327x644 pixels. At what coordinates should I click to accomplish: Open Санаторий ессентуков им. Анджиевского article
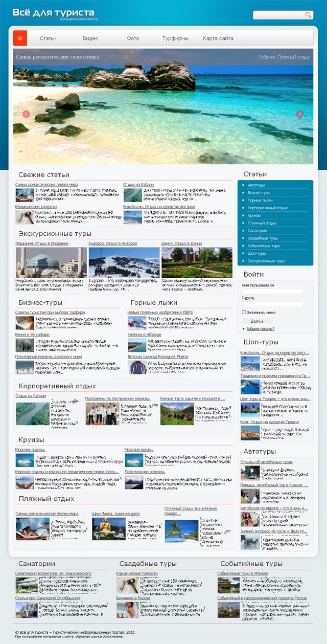pyautogui.click(x=53, y=574)
